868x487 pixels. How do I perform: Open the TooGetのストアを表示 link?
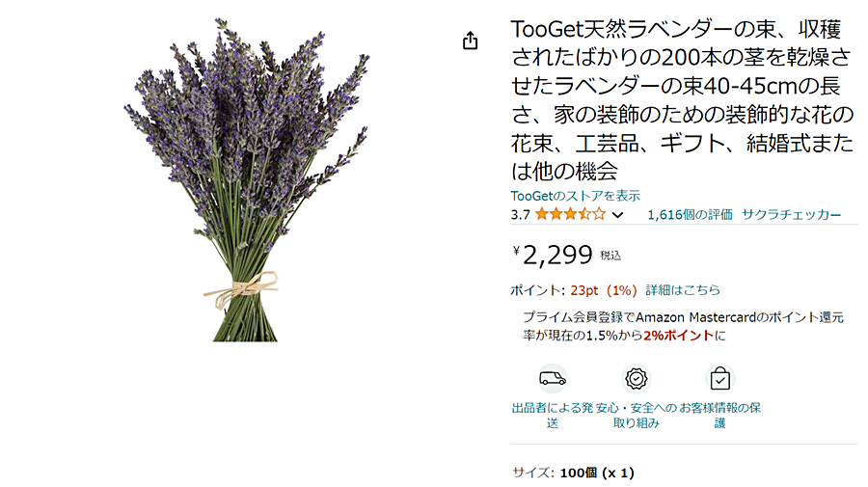coord(575,196)
